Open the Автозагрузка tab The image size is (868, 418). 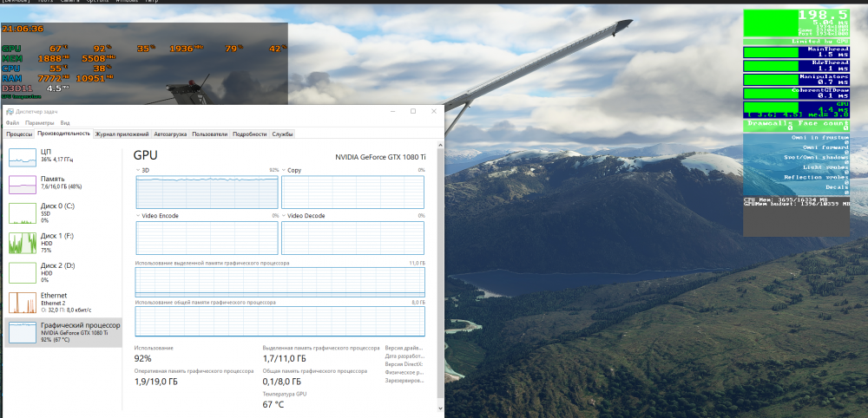tap(170, 134)
